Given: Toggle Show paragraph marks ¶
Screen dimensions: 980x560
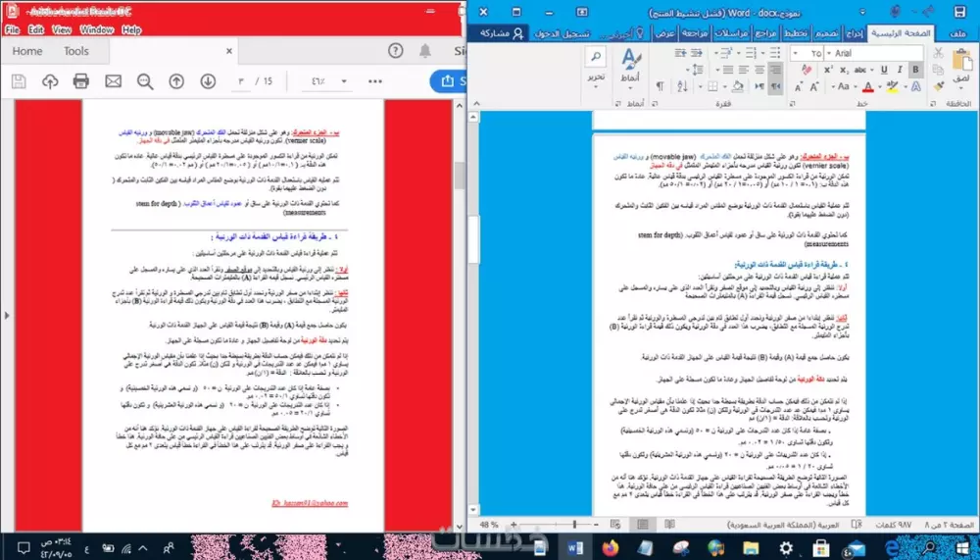Looking at the screenshot, I should tap(660, 86).
